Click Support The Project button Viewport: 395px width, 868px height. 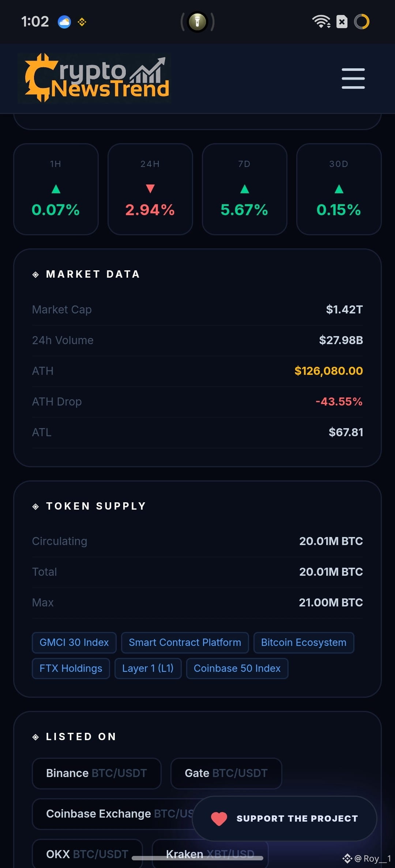(285, 819)
